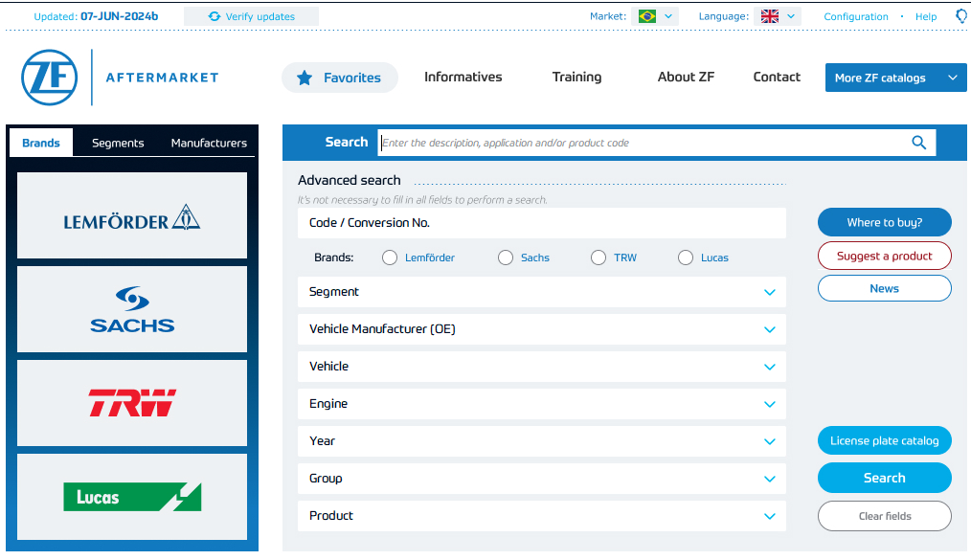Click the Verify updates refresh icon
971x560 pixels.
(x=215, y=16)
